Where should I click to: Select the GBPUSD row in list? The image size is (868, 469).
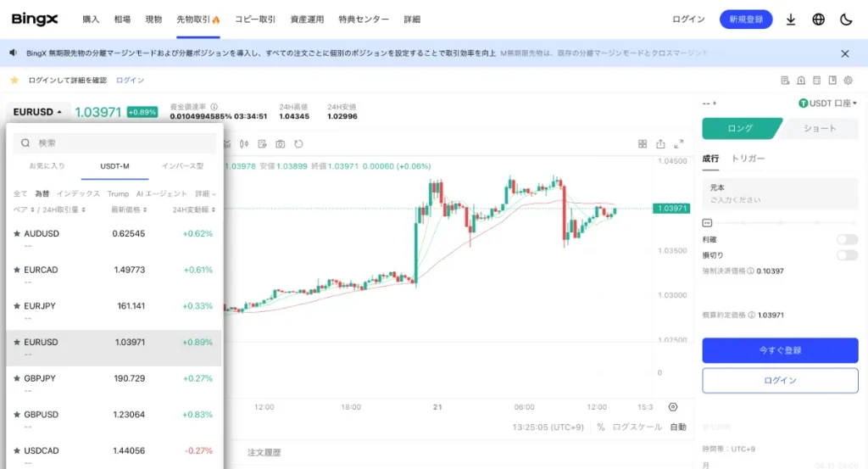[114, 420]
